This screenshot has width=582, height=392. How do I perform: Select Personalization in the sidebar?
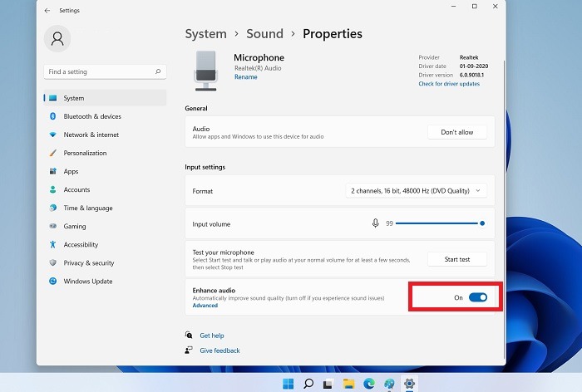(x=85, y=153)
